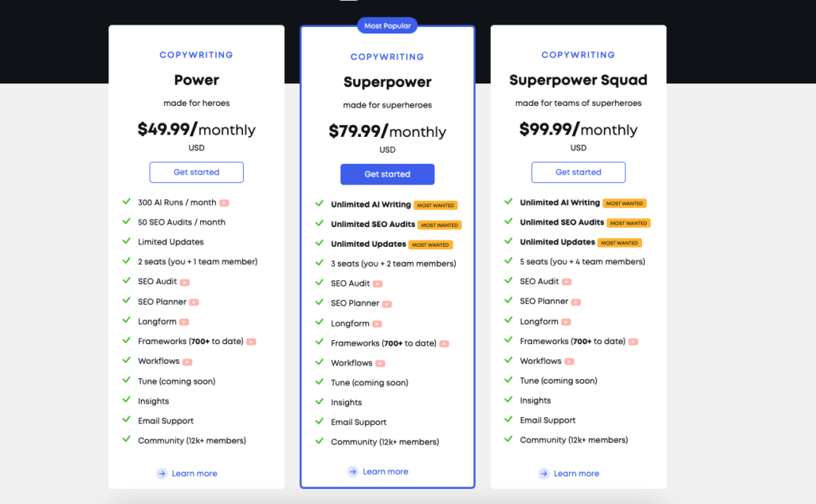The width and height of the screenshot is (816, 504).
Task: Click Longform video icon in Power plan
Action: (184, 322)
